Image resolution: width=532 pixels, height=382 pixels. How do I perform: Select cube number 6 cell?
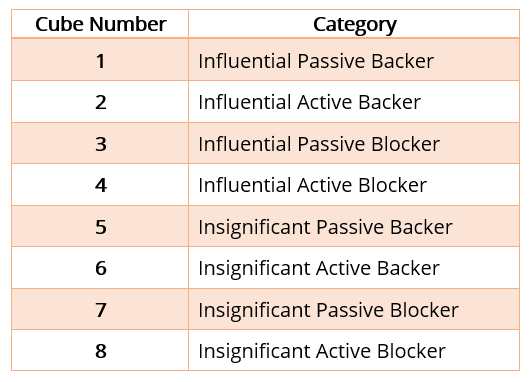pyautogui.click(x=100, y=268)
